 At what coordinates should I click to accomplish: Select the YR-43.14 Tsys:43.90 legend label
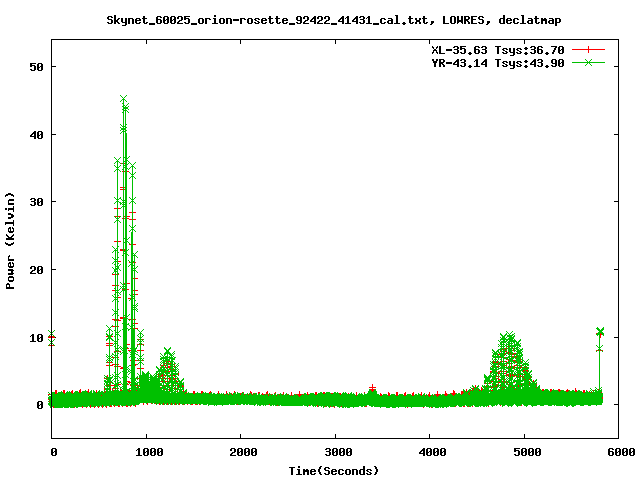click(498, 63)
